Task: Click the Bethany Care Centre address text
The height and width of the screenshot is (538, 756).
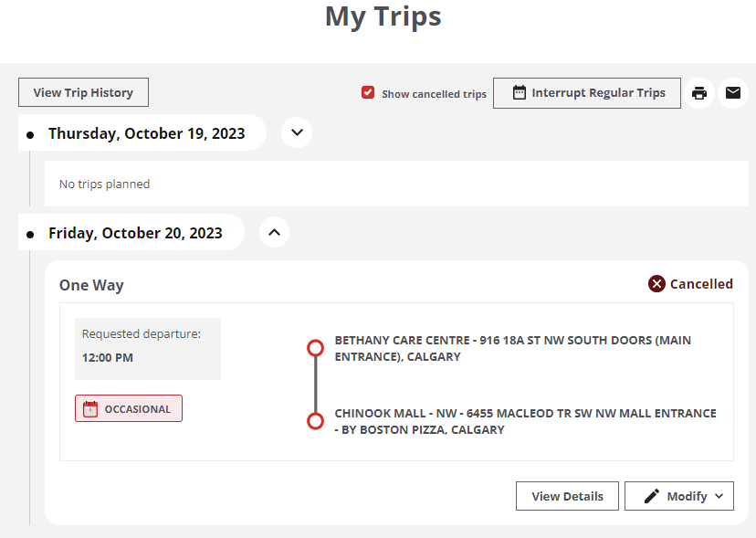Action: 511,348
